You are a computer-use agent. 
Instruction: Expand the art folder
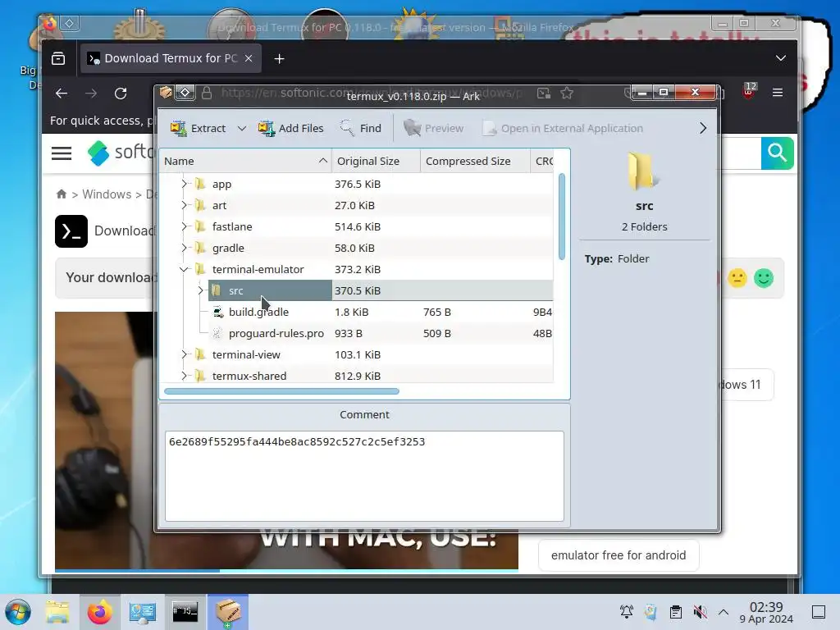coord(185,205)
